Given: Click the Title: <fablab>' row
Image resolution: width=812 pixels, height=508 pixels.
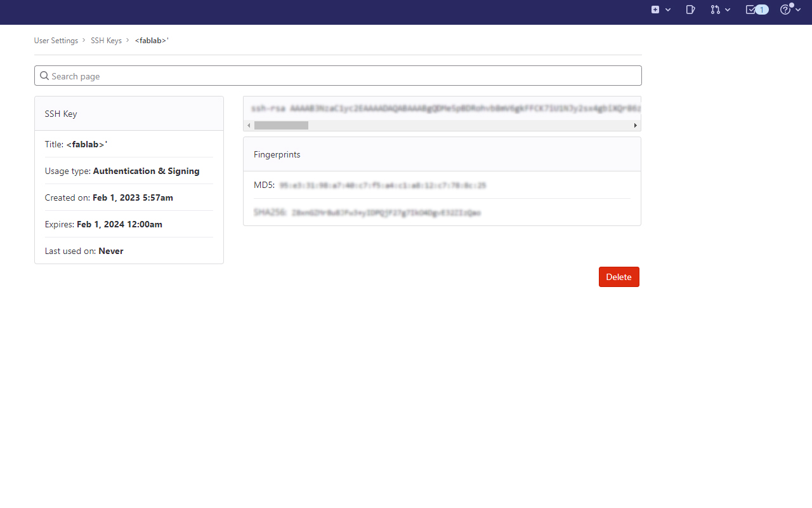Looking at the screenshot, I should (x=129, y=144).
